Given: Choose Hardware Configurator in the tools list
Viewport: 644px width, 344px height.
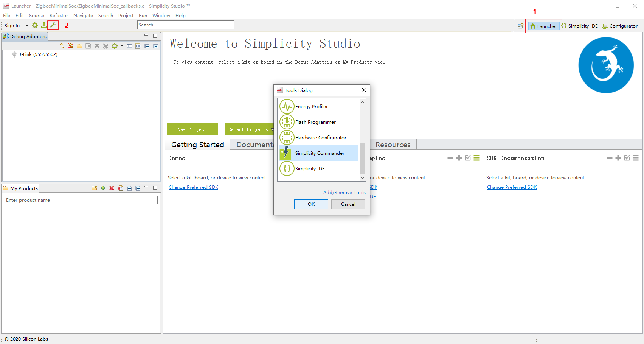Looking at the screenshot, I should pos(320,138).
